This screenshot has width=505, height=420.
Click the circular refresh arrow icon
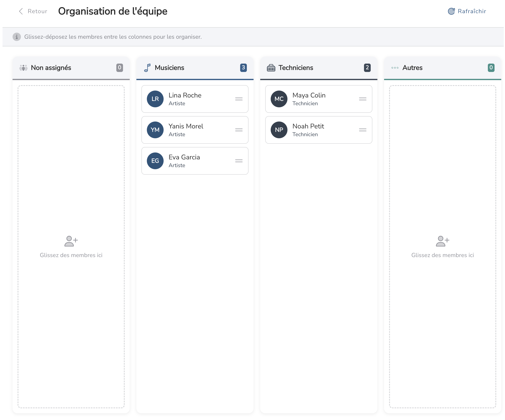[451, 11]
